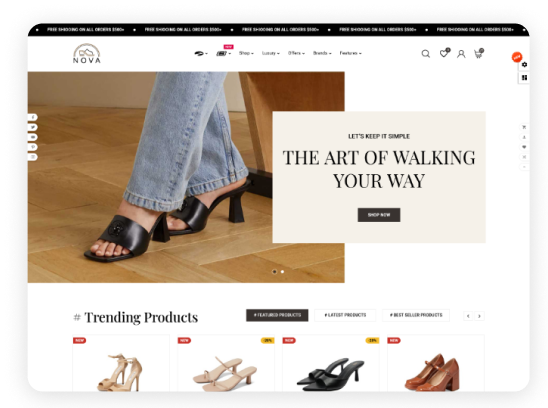Select the first slider pagination dot

pos(275,272)
